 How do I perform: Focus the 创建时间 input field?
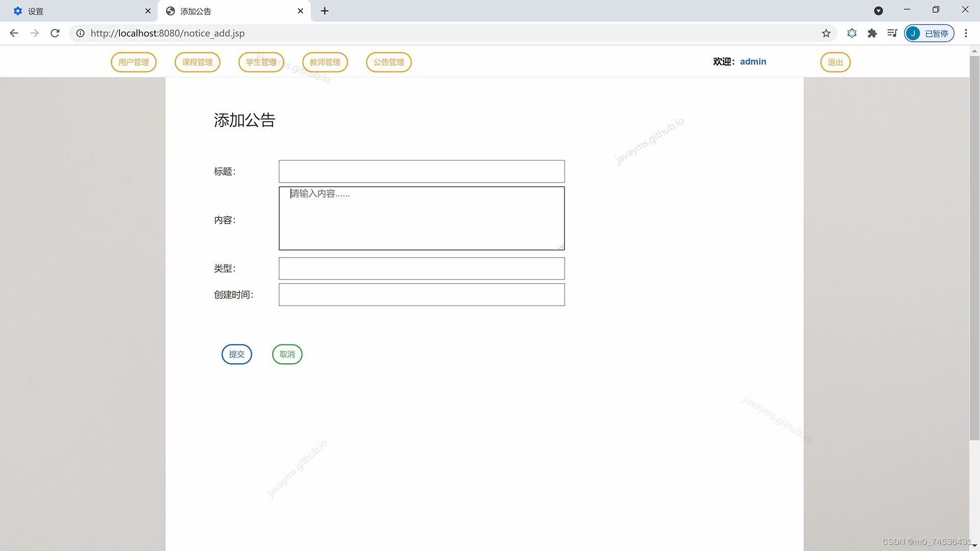coord(422,294)
